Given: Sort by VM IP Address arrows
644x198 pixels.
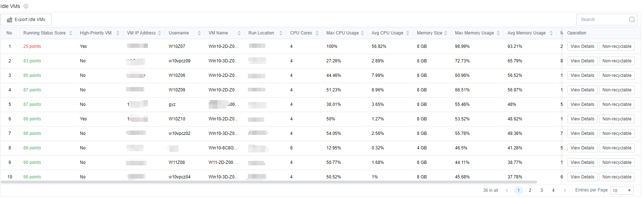Looking at the screenshot, I should coord(159,33).
